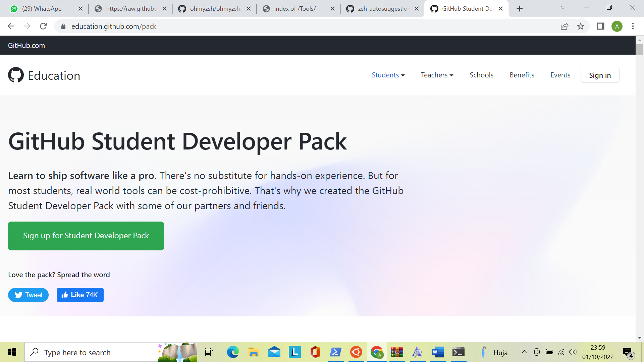
Task: Reload the current page
Action: (x=43, y=26)
